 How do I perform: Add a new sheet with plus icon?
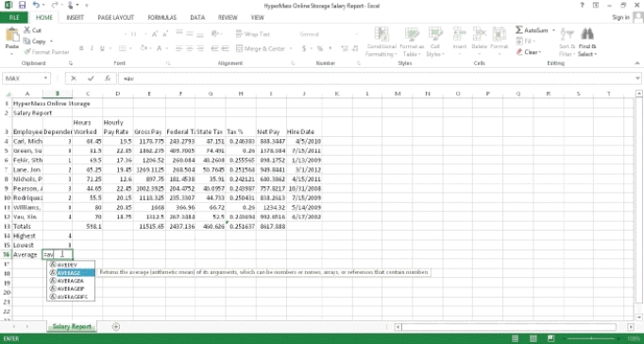pos(116,326)
